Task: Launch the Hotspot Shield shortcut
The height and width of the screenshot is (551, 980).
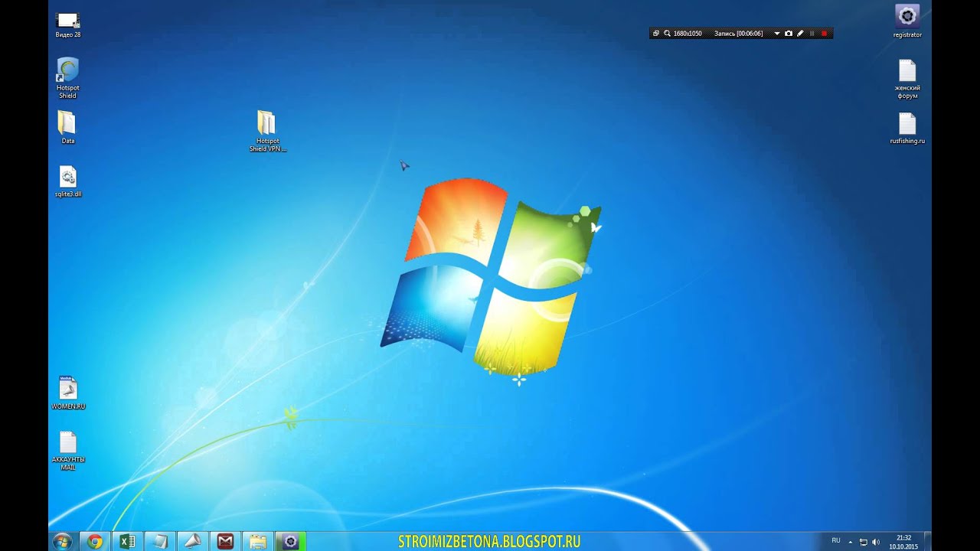Action: (67, 78)
